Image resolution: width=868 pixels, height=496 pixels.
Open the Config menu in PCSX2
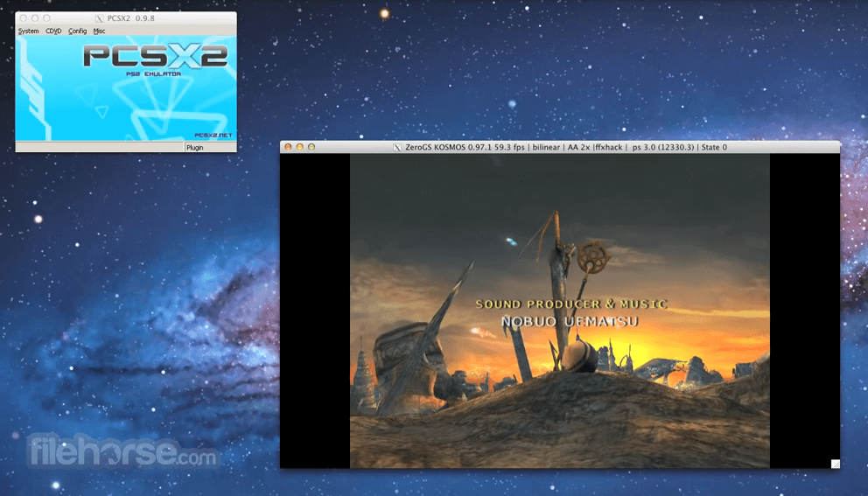[78, 31]
